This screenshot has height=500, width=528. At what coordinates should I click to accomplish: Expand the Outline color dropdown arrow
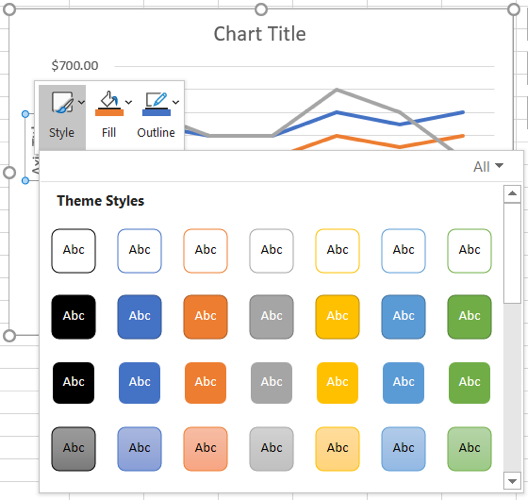[x=176, y=102]
